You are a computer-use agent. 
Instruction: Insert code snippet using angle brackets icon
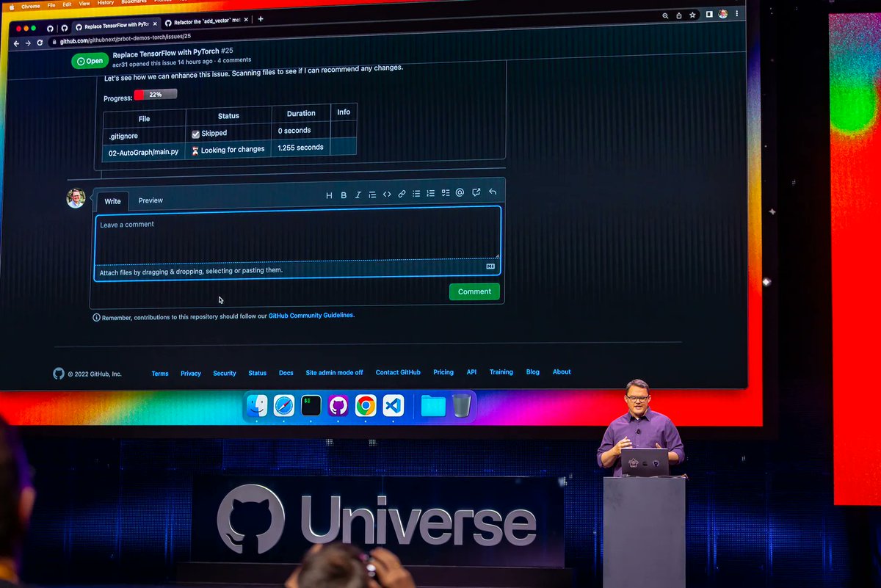coord(387,195)
